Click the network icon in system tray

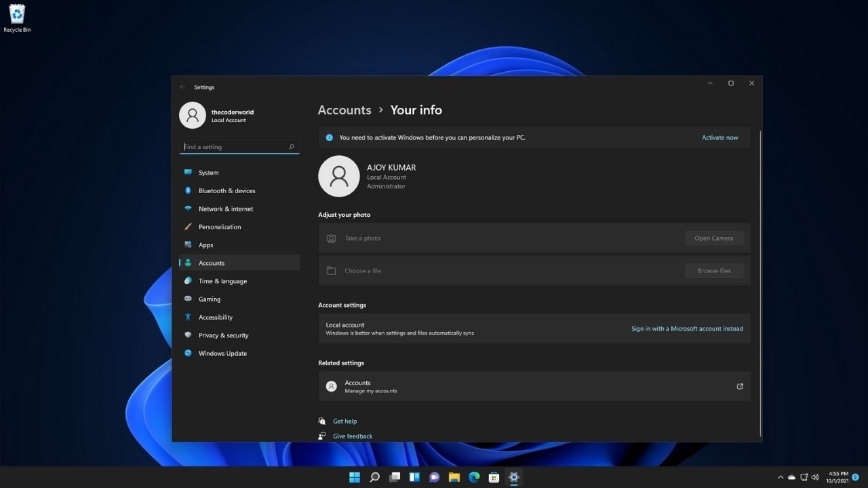click(x=804, y=477)
